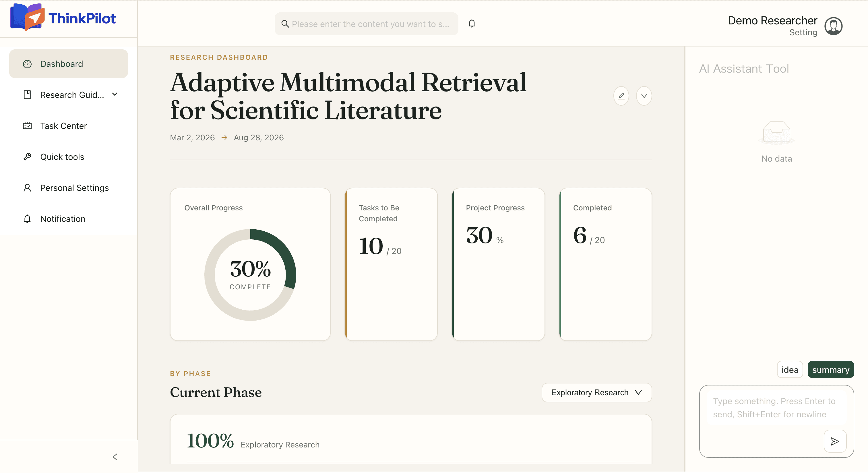Select the idea mode chip
Viewport: 868px width, 473px height.
click(x=790, y=370)
